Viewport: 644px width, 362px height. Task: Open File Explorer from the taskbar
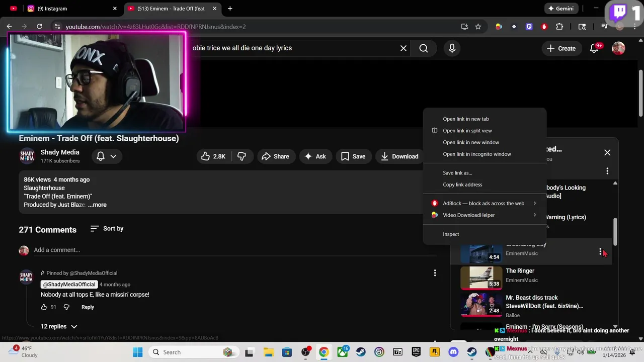[x=268, y=352]
